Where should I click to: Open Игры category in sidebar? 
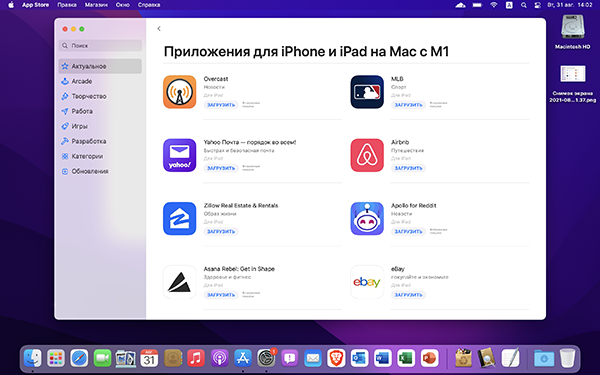[x=100, y=126]
